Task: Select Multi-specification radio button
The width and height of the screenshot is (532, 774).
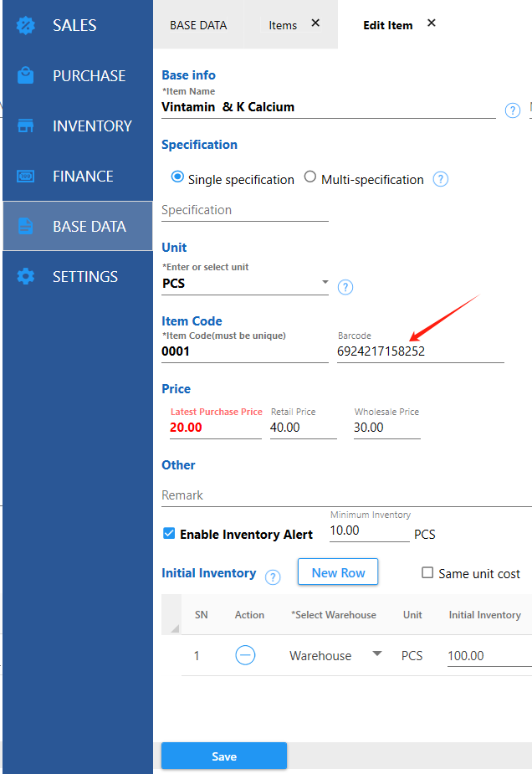Action: pos(310,177)
